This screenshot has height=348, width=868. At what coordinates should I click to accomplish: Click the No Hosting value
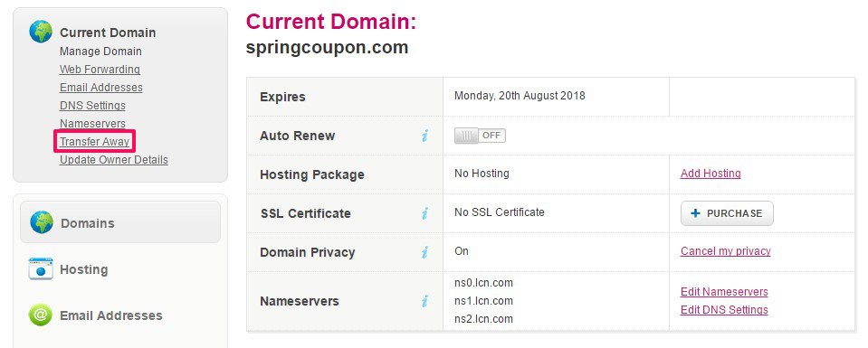(x=482, y=174)
